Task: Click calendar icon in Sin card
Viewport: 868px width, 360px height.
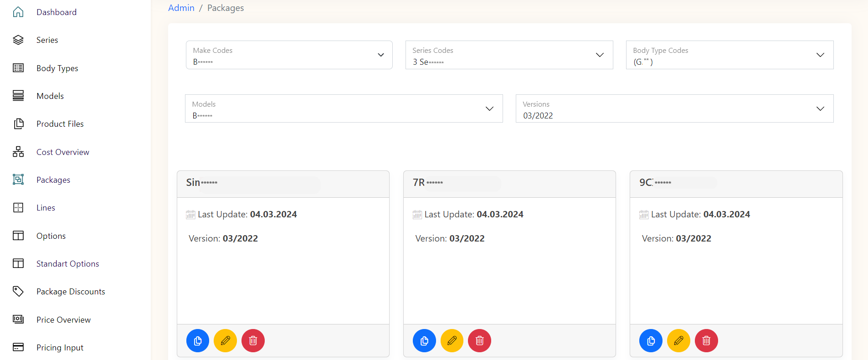Action: [x=190, y=215]
